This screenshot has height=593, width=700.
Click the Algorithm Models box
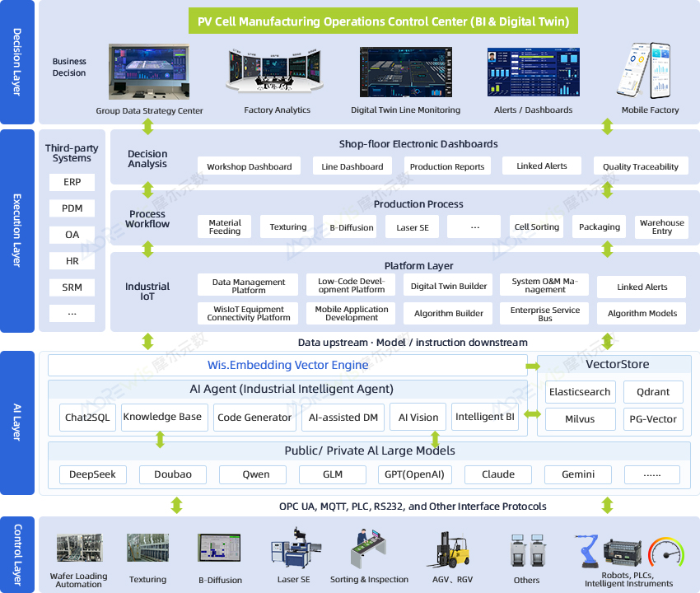[x=642, y=314]
